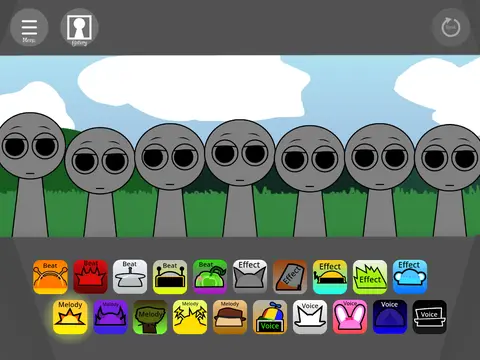This screenshot has height=360, width=480.
Task: Select the red spiky Beat icon
Action: [x=90, y=277]
